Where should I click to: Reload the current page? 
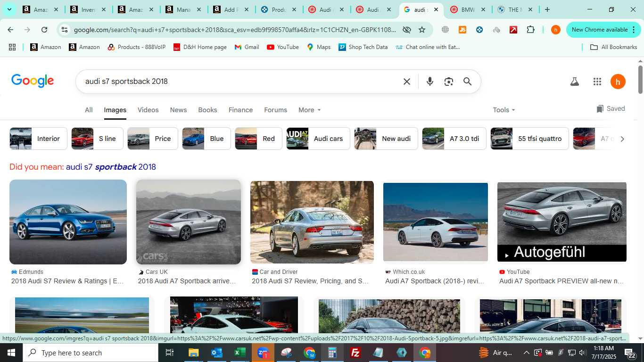[x=44, y=30]
